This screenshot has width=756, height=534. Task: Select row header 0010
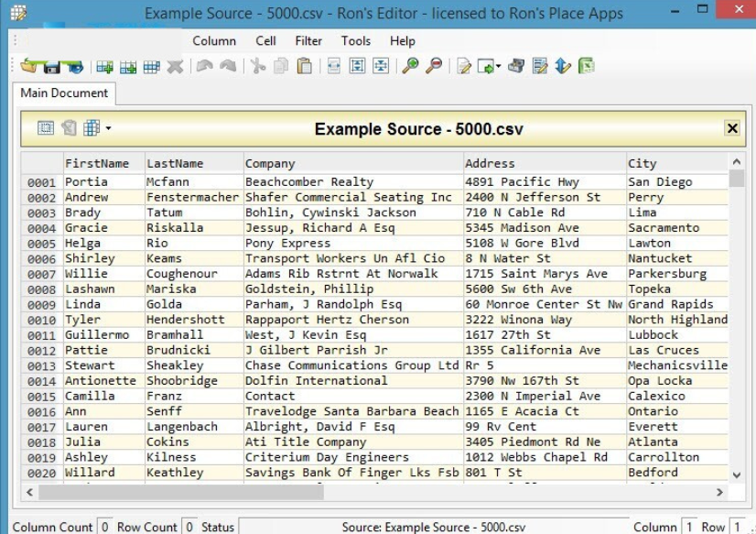click(42, 321)
